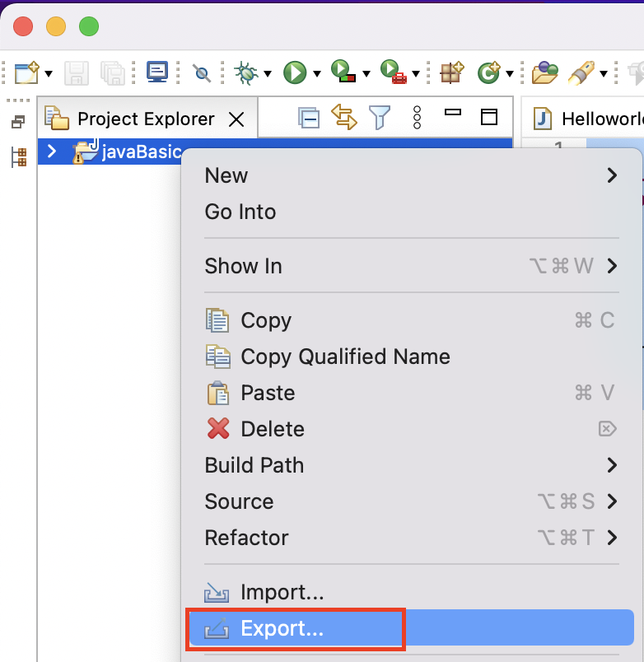The image size is (644, 662).
Task: Click the yellow minimize window button
Action: click(x=56, y=26)
